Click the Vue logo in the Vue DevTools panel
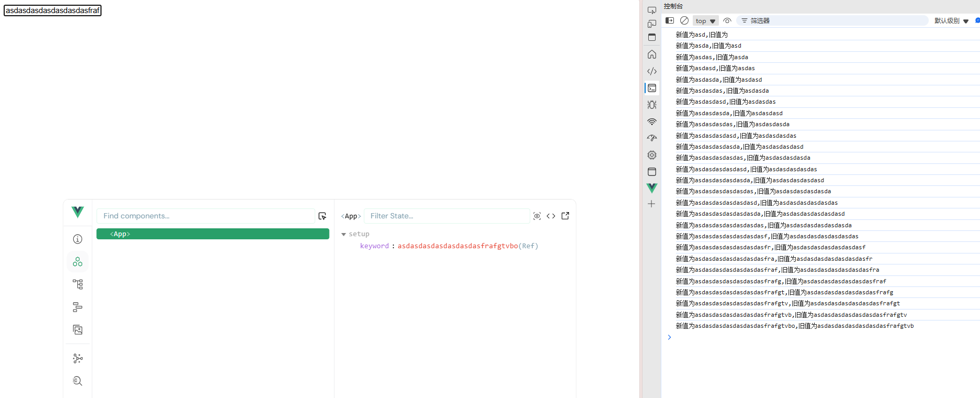 point(77,212)
